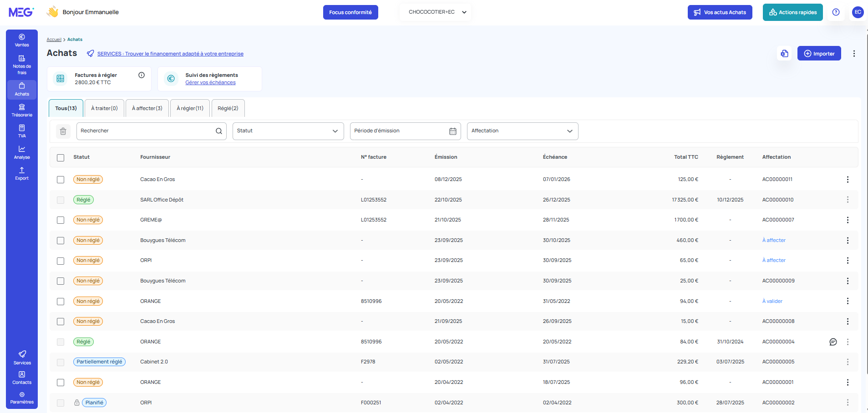Open row actions menu for AC00000011
Screen dimensions: 868x413
(848, 180)
